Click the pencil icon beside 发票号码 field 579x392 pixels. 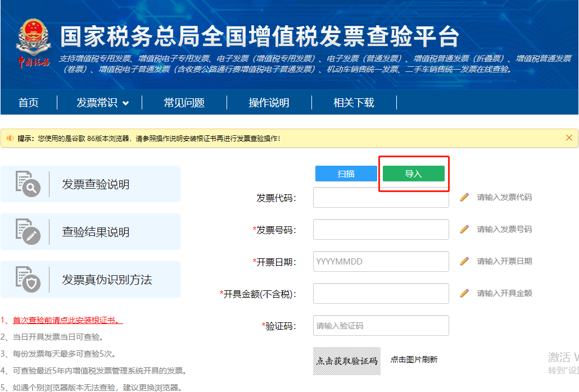pos(464,229)
